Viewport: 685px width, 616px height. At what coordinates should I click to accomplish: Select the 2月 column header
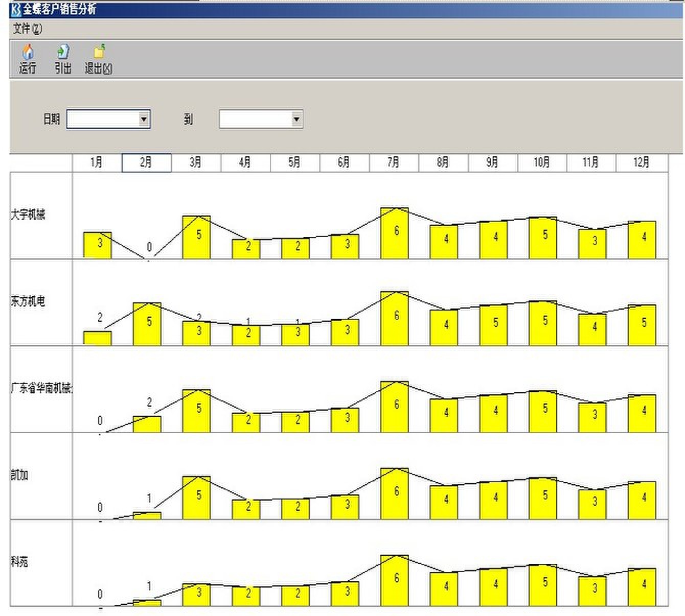(146, 162)
